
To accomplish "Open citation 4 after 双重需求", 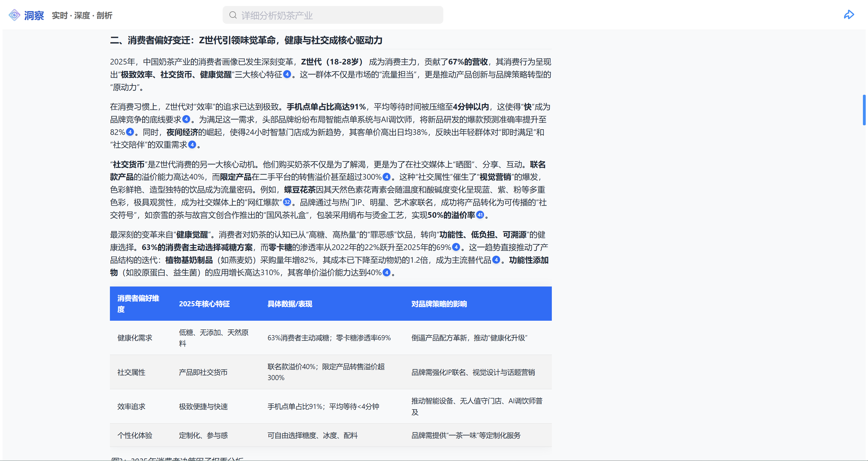I will (192, 145).
